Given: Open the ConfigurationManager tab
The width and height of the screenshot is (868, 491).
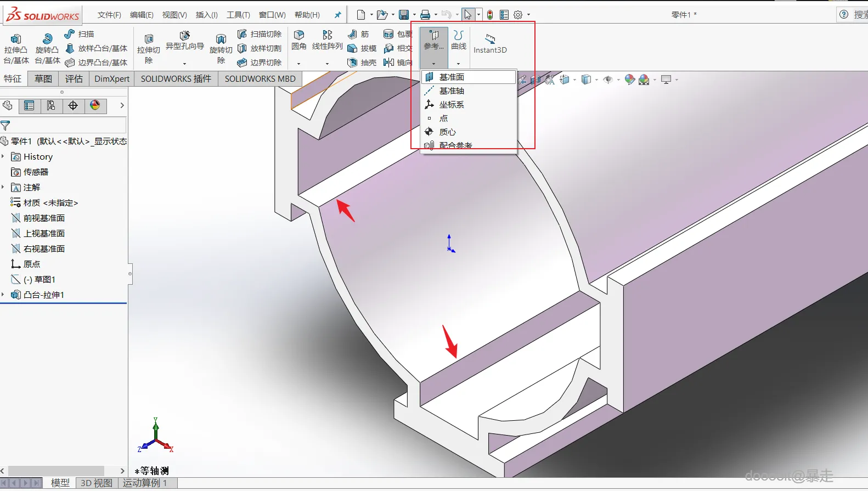Looking at the screenshot, I should pos(51,105).
